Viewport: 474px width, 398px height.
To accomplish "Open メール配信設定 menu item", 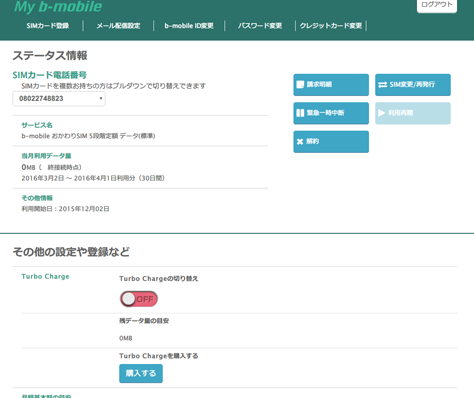I will click(118, 26).
